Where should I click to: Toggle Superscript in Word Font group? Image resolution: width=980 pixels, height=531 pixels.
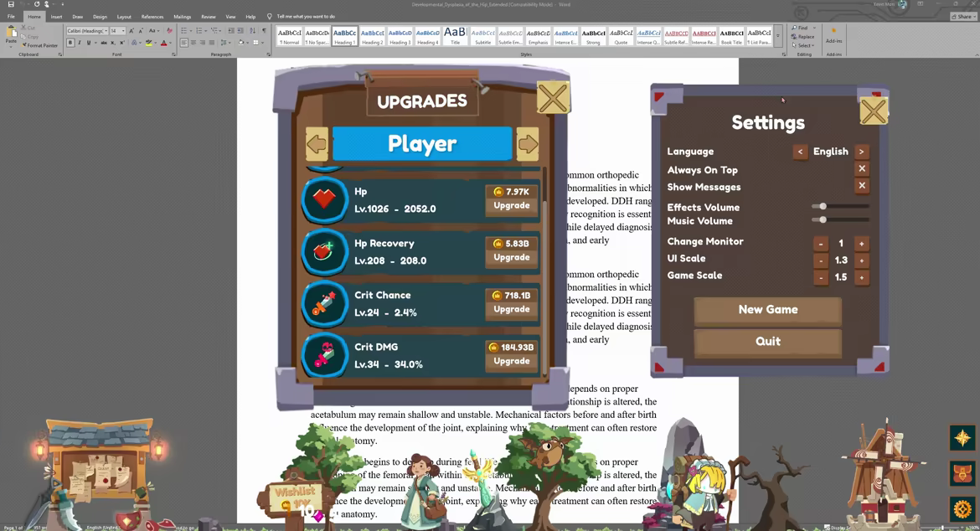[x=122, y=43]
